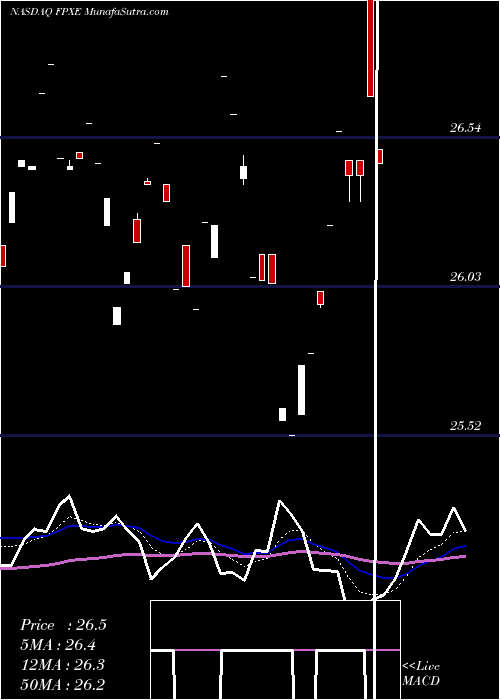Click the tall white candle above 25.52 line
This screenshot has width=500, height=700.
coord(302,390)
